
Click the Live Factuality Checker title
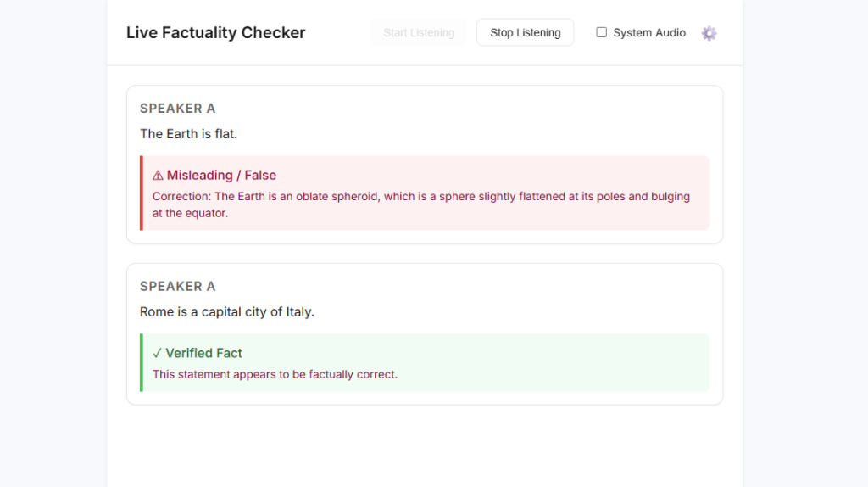pyautogui.click(x=215, y=33)
